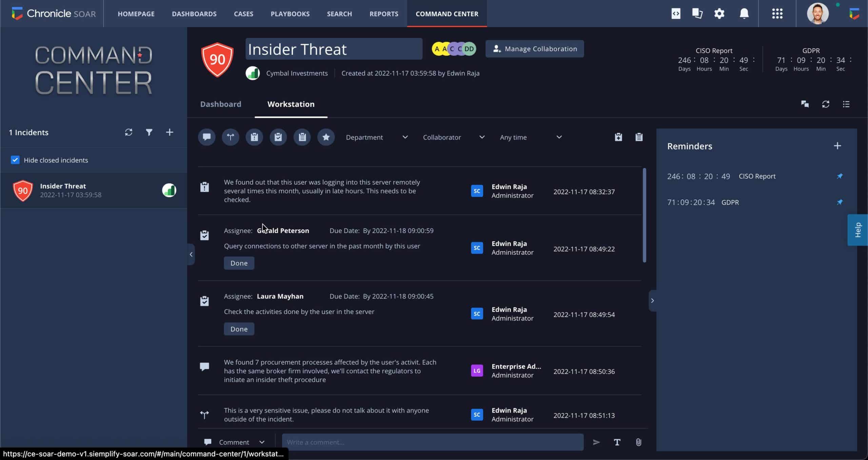Send the comment
Screen dimensions: 868x460
tap(596, 442)
